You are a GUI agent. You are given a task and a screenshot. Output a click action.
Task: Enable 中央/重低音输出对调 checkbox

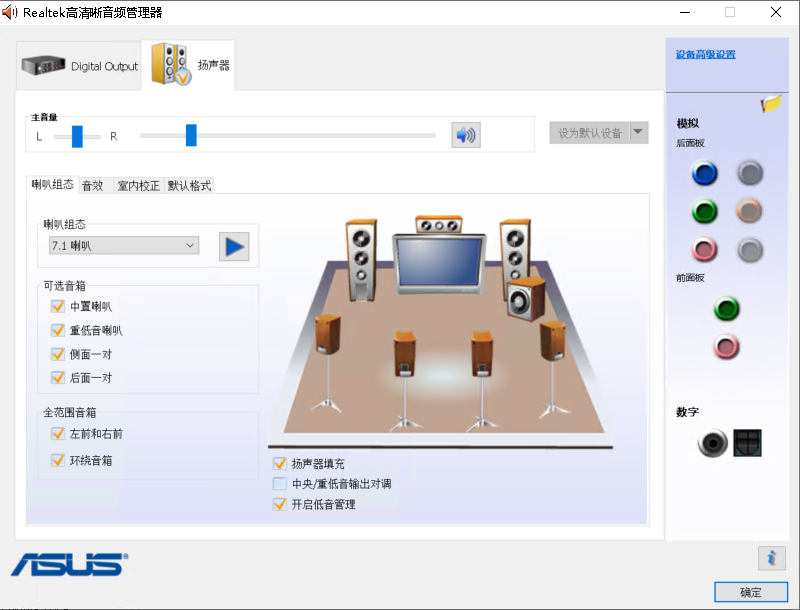(280, 484)
